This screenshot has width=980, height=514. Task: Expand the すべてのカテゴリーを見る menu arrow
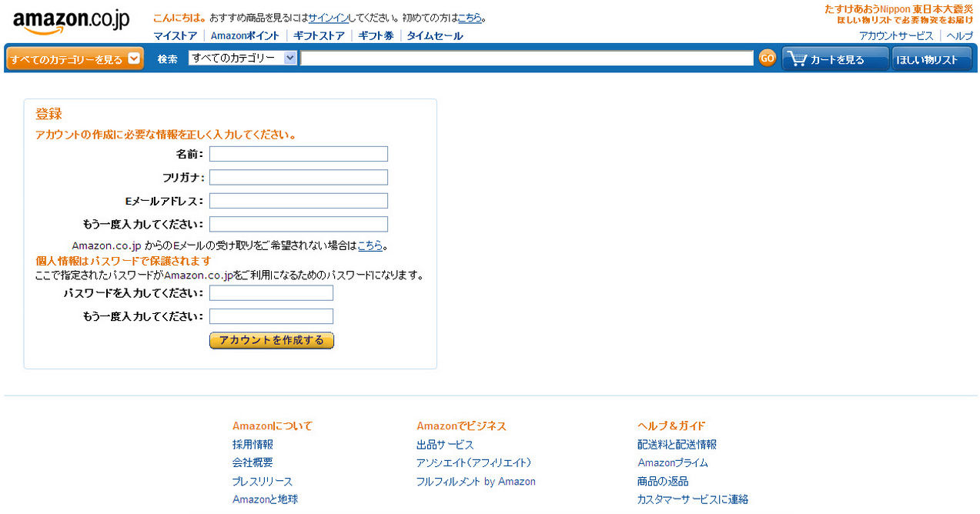(134, 58)
